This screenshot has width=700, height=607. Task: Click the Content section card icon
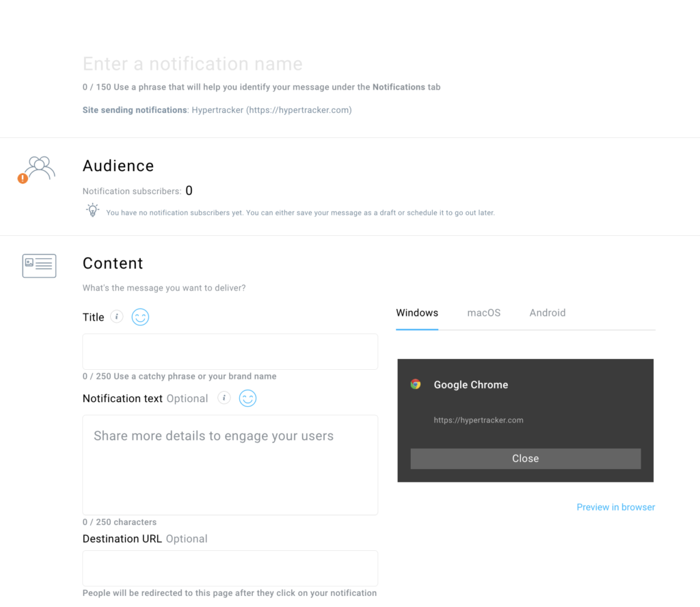(x=39, y=266)
